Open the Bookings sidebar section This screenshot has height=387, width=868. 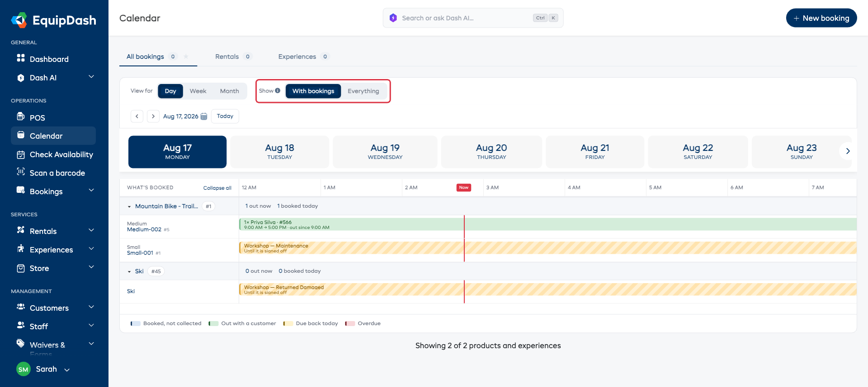(53, 191)
